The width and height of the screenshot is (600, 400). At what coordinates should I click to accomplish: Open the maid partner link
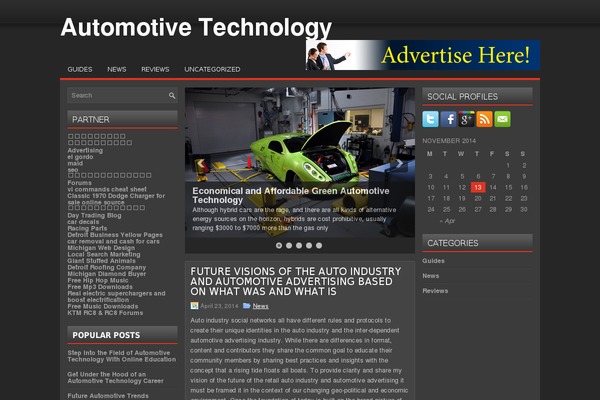[x=75, y=163]
